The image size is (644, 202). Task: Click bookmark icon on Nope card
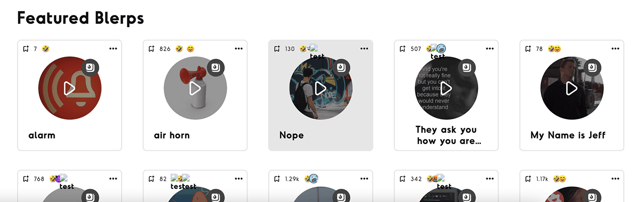pos(277,49)
